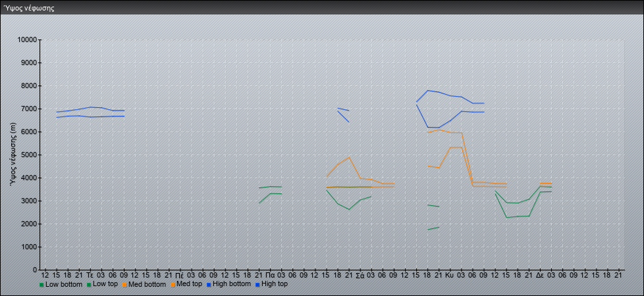Click the 0 value at the axis origin
The width and height of the screenshot is (644, 296).
(x=36, y=270)
